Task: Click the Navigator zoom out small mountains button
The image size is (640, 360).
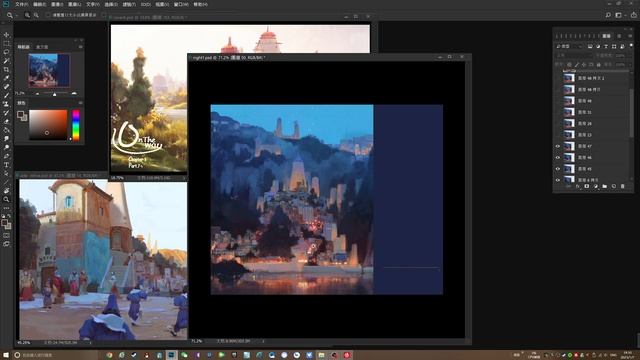Action: [38, 93]
